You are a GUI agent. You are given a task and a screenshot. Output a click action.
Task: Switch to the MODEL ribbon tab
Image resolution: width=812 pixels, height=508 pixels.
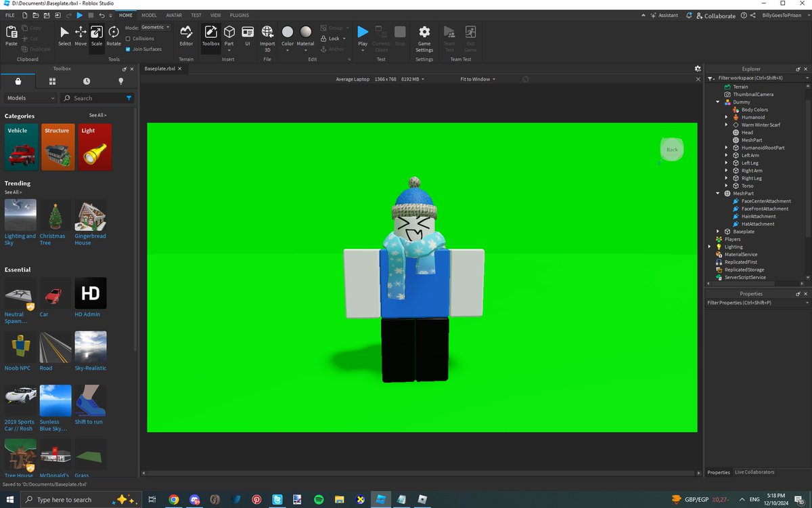pyautogui.click(x=149, y=15)
